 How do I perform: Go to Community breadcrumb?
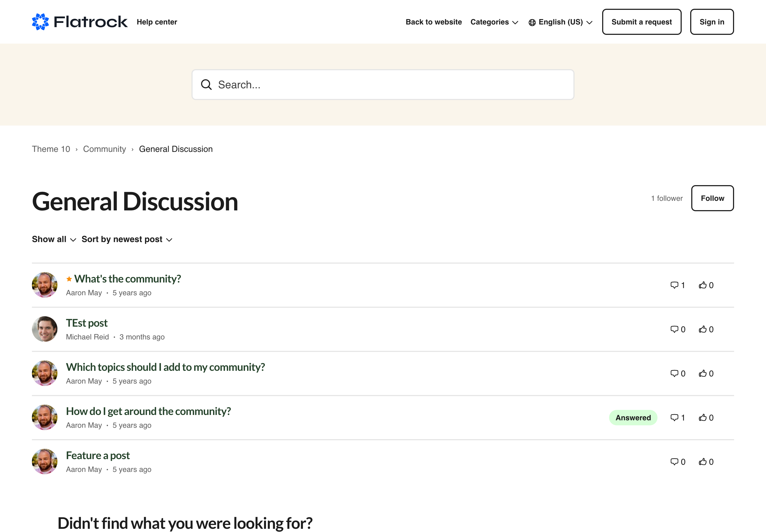[104, 149]
